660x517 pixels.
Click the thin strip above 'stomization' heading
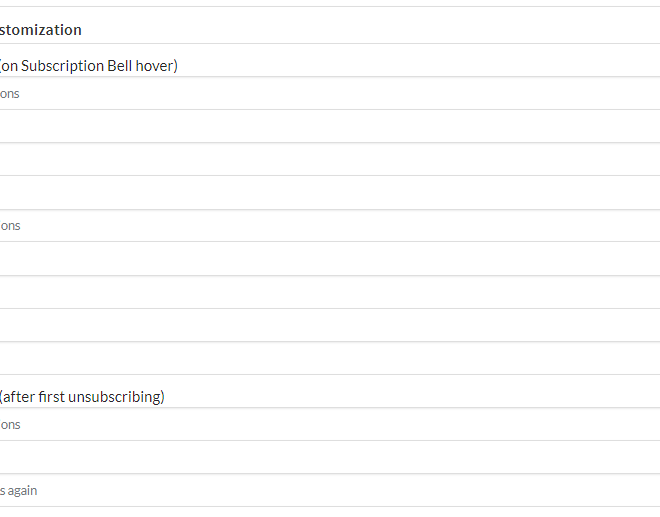coord(330,3)
